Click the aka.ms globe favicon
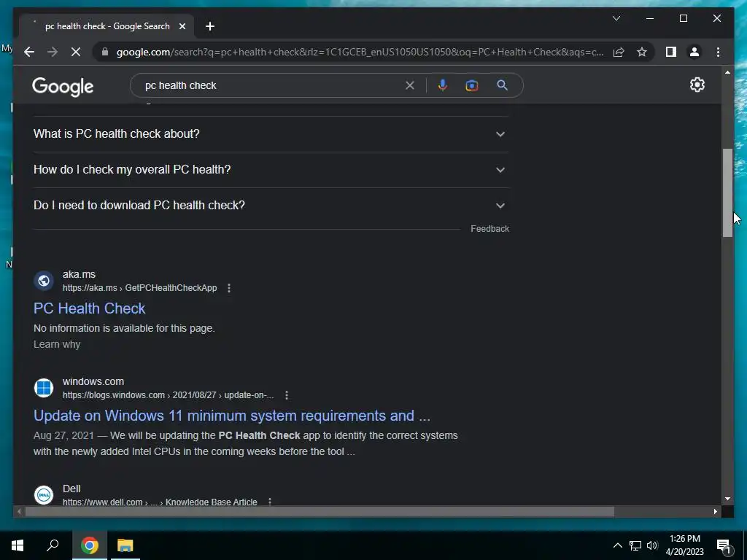Screen dimensions: 747x560 44,281
